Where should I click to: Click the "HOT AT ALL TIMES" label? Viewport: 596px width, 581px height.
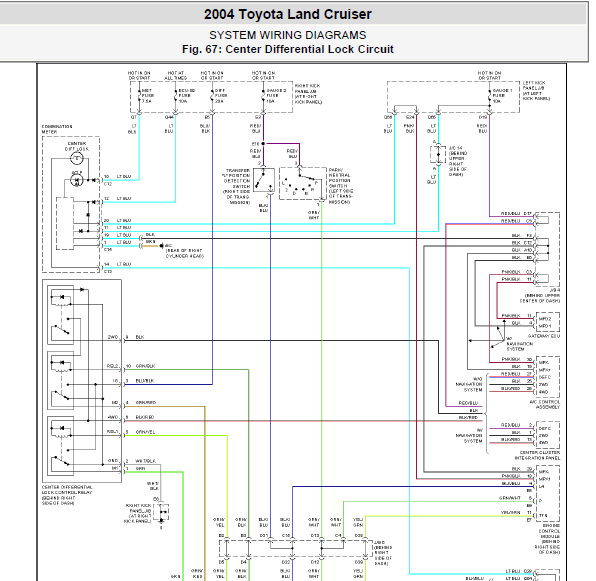tap(176, 75)
